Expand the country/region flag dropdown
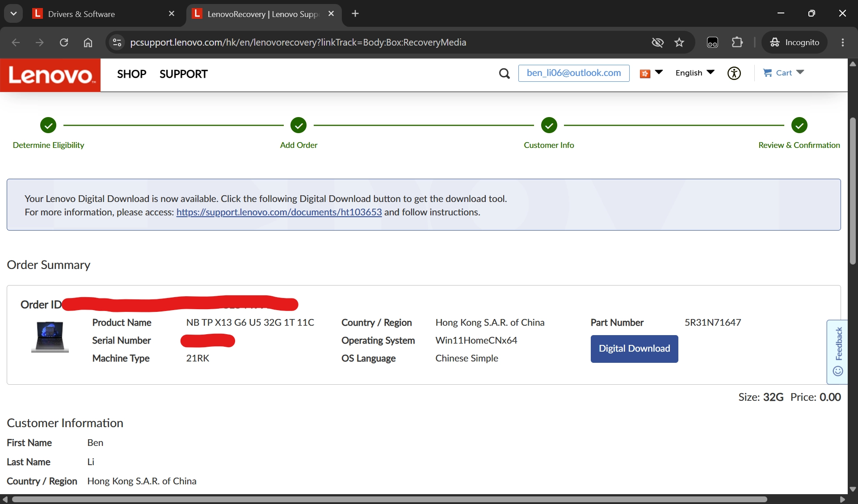 [x=659, y=72]
